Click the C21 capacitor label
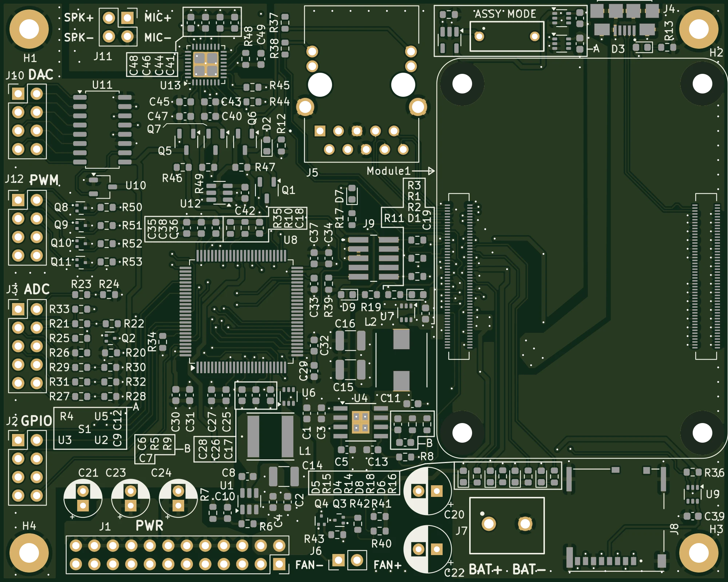 88,473
